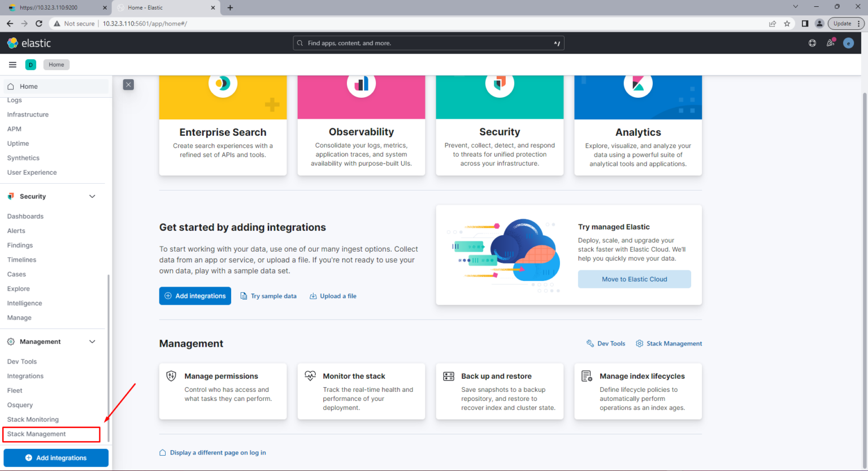Click the Security shield icon in the sidebar

click(10, 196)
